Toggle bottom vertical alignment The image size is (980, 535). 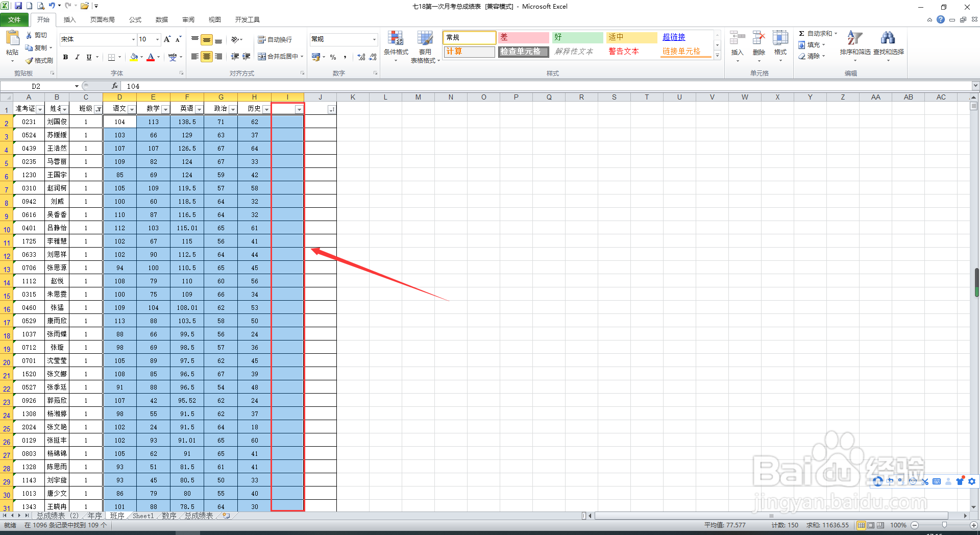coord(218,39)
